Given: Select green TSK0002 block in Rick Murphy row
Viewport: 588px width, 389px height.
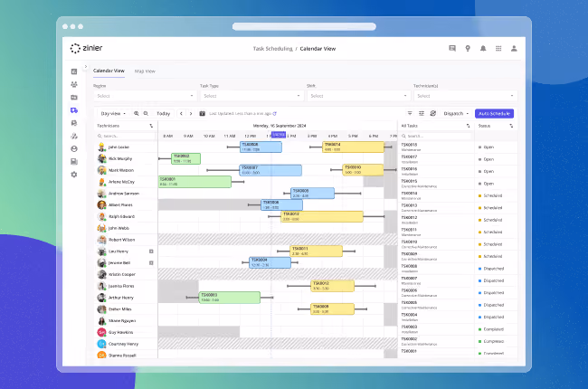Looking at the screenshot, I should (x=185, y=158).
